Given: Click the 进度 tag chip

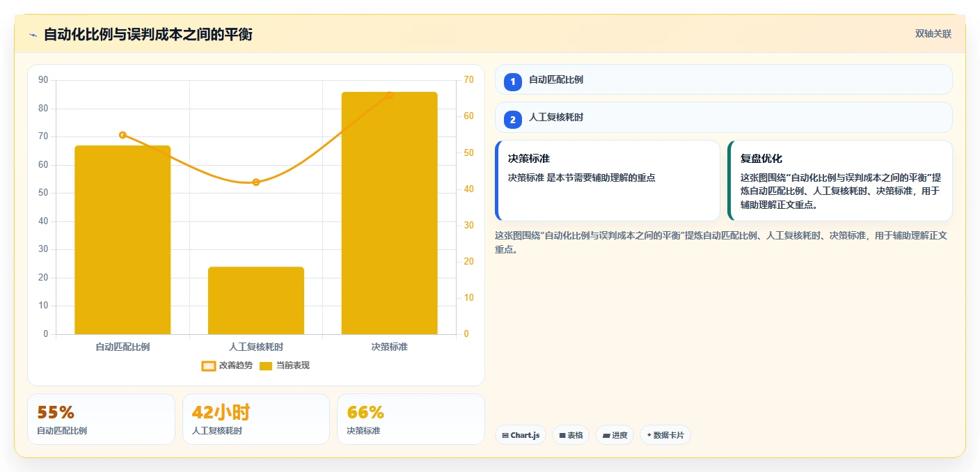Looking at the screenshot, I should pyautogui.click(x=615, y=435).
